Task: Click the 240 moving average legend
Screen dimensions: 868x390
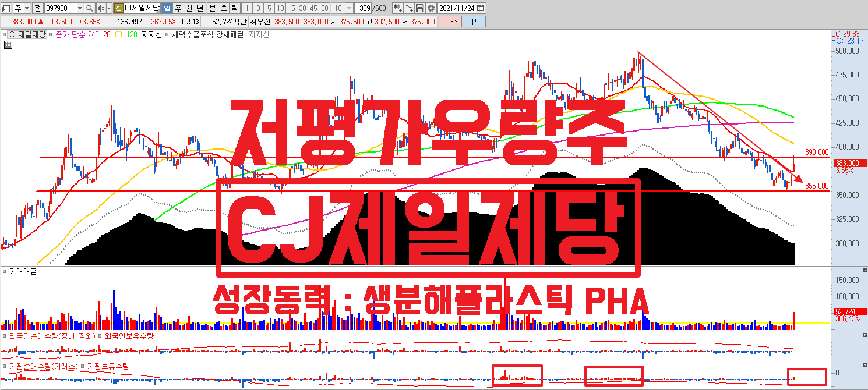Action: point(93,34)
